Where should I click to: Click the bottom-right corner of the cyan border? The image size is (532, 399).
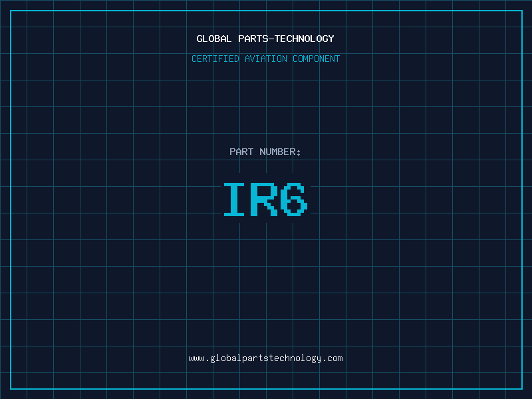click(x=522, y=389)
